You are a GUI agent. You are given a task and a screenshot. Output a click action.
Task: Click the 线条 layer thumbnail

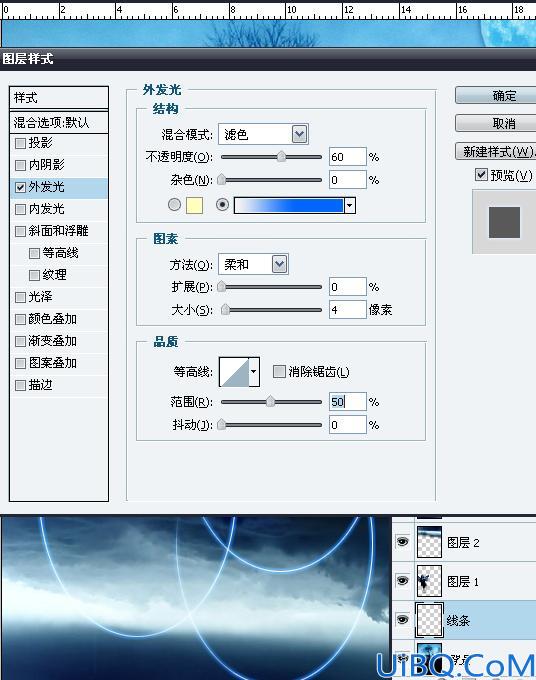[x=429, y=620]
